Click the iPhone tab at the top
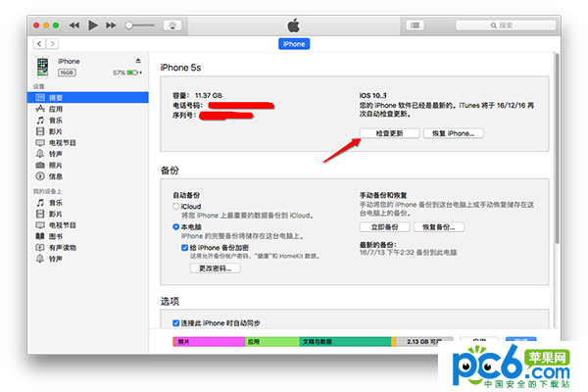 [x=293, y=44]
